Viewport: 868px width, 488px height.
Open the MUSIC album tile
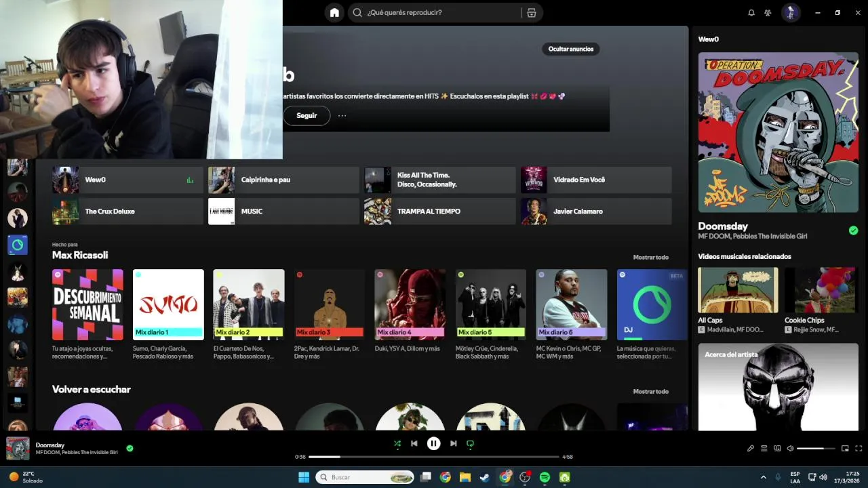pyautogui.click(x=283, y=211)
